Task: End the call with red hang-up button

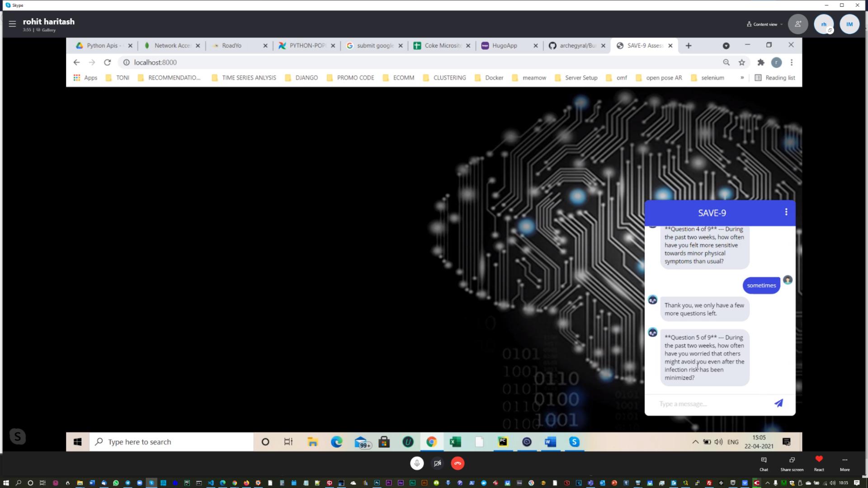Action: point(458,463)
